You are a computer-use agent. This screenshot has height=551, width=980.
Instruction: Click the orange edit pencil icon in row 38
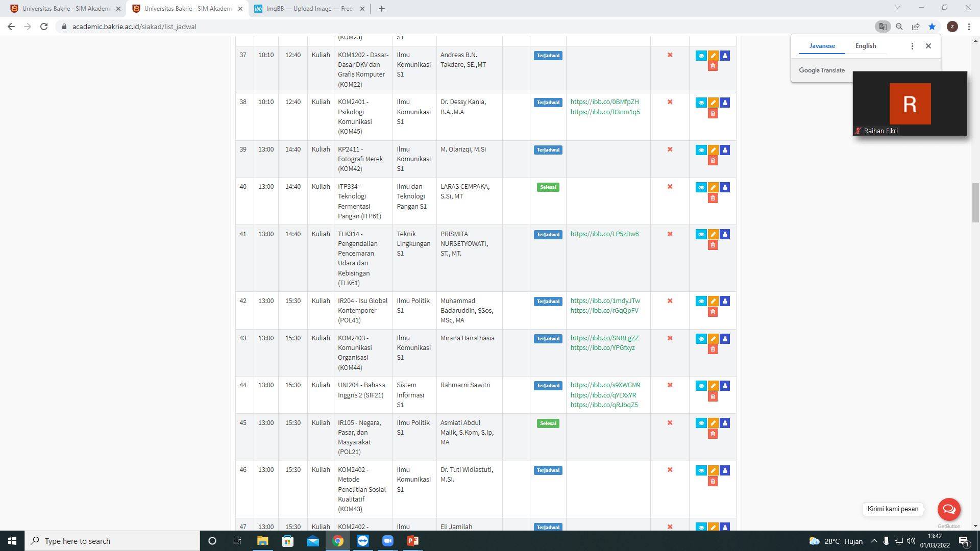coord(713,103)
